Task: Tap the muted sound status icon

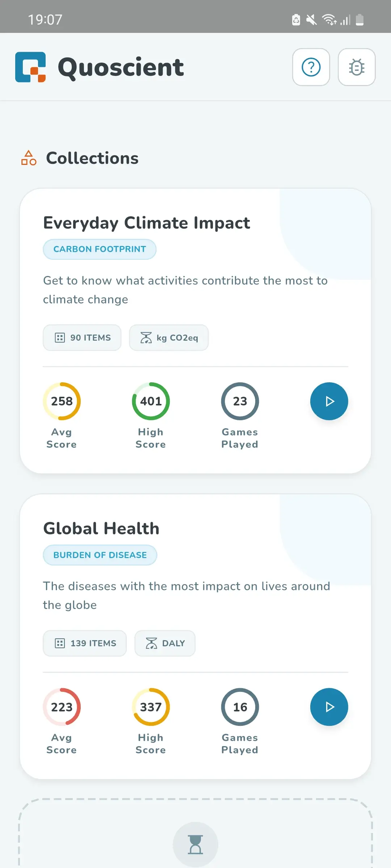Action: (311, 20)
